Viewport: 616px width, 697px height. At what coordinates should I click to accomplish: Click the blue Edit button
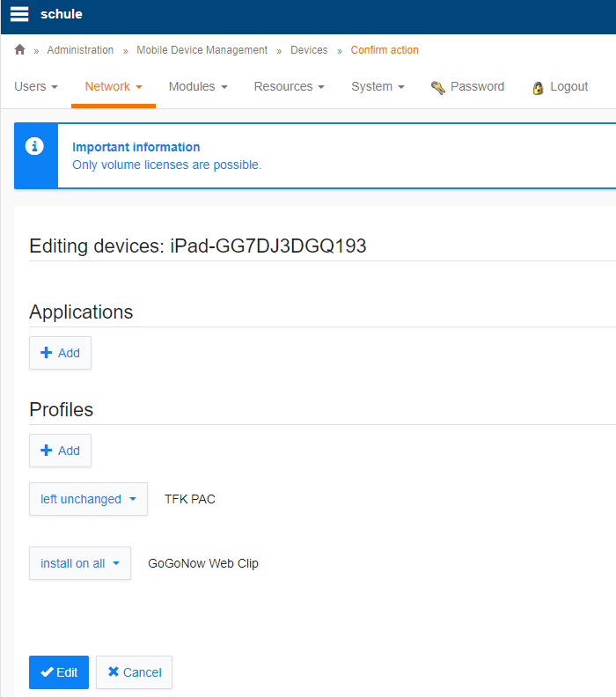coord(59,672)
